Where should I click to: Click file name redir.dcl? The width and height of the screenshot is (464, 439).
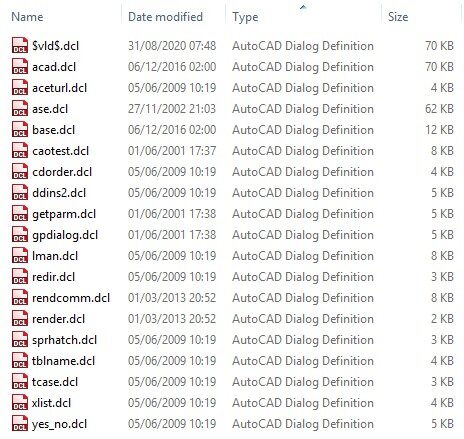coord(53,277)
